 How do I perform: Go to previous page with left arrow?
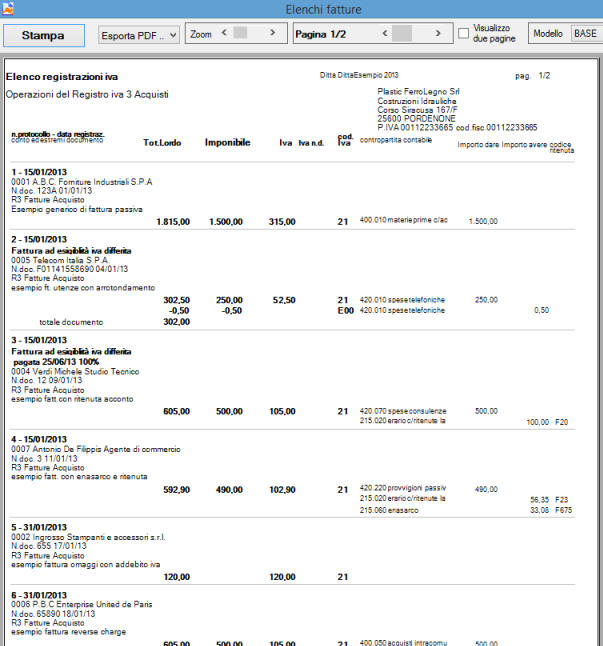pos(385,33)
